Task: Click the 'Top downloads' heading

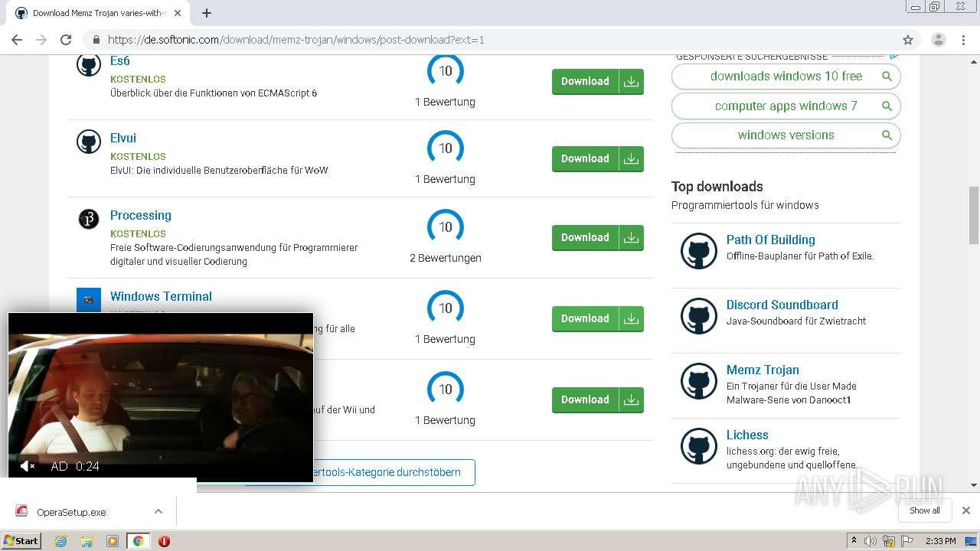Action: pos(717,186)
